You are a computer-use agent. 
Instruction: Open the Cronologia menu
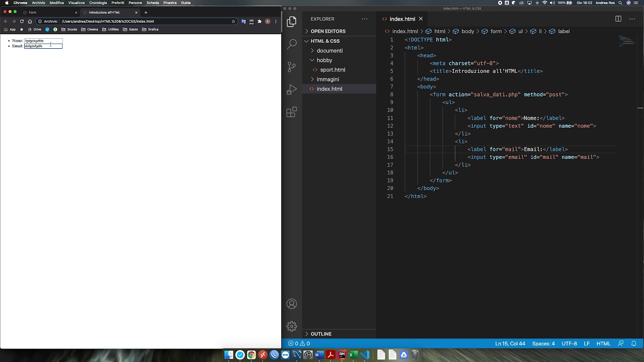click(98, 3)
